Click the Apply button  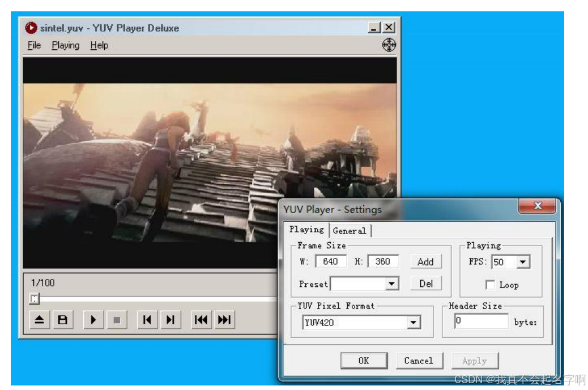[x=475, y=361]
